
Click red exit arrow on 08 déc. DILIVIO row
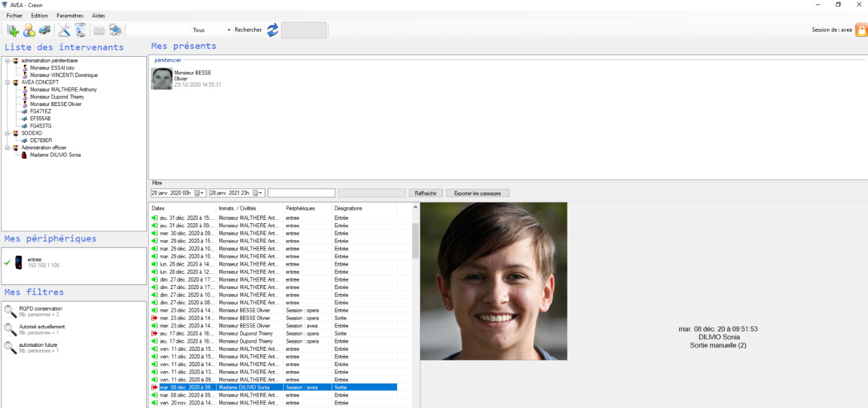155,388
